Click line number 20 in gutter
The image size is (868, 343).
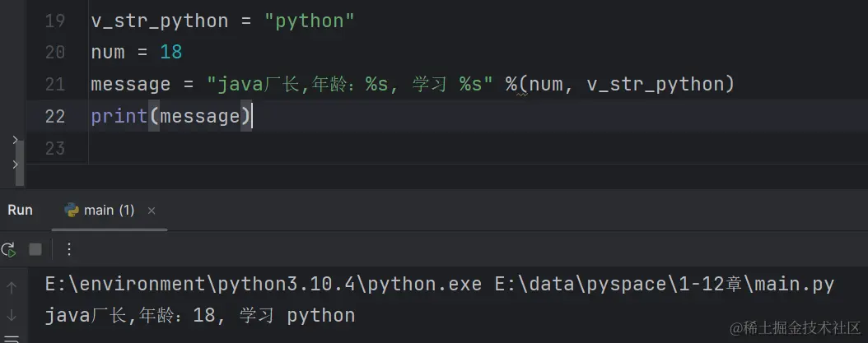pos(55,53)
